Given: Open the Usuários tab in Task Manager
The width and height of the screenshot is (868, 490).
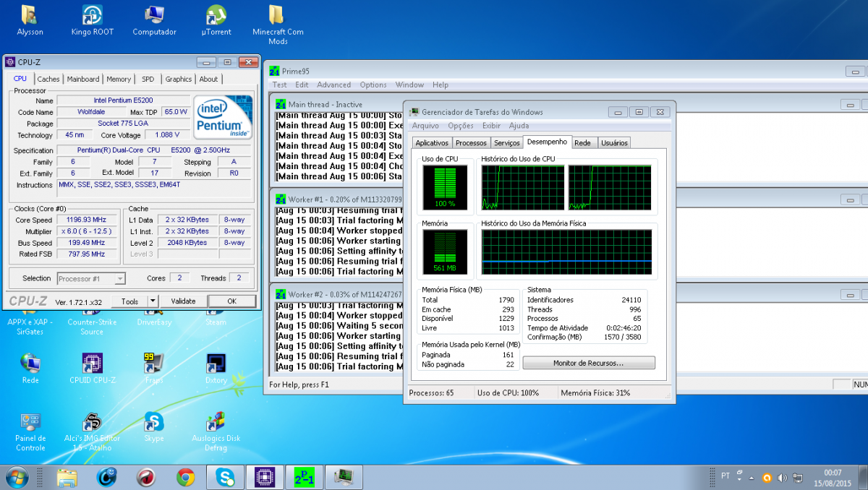Looking at the screenshot, I should coord(615,143).
